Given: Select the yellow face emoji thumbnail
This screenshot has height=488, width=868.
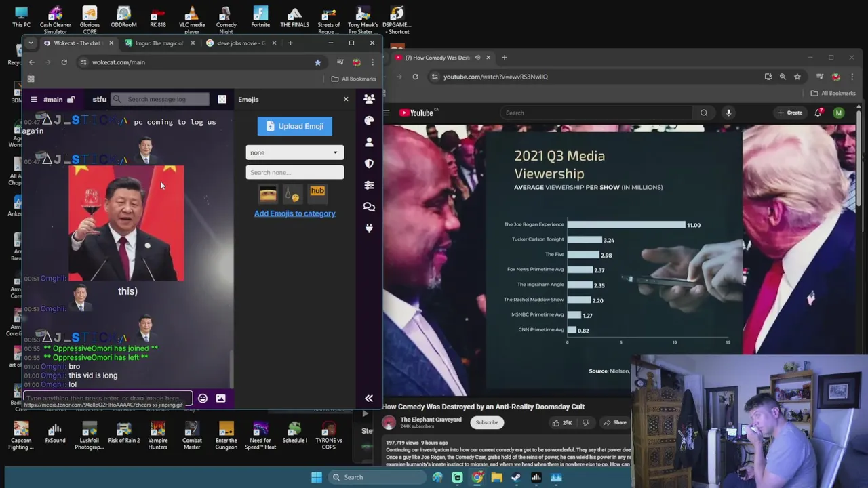Looking at the screenshot, I should [x=268, y=194].
